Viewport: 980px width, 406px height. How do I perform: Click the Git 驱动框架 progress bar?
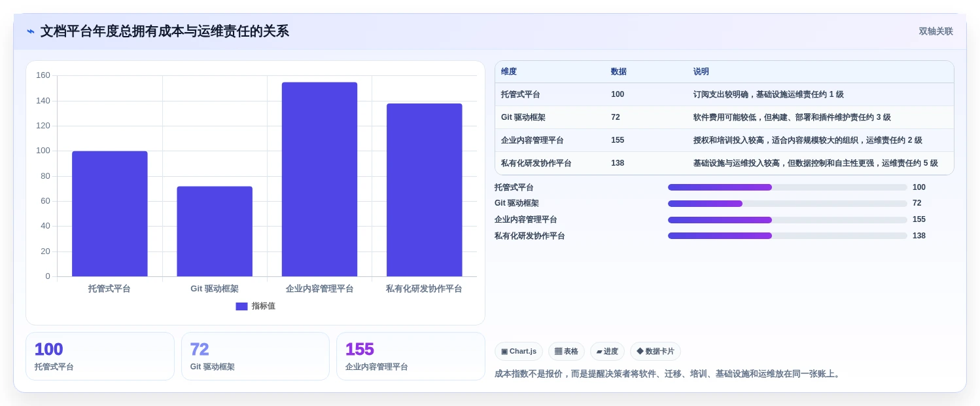(788, 204)
